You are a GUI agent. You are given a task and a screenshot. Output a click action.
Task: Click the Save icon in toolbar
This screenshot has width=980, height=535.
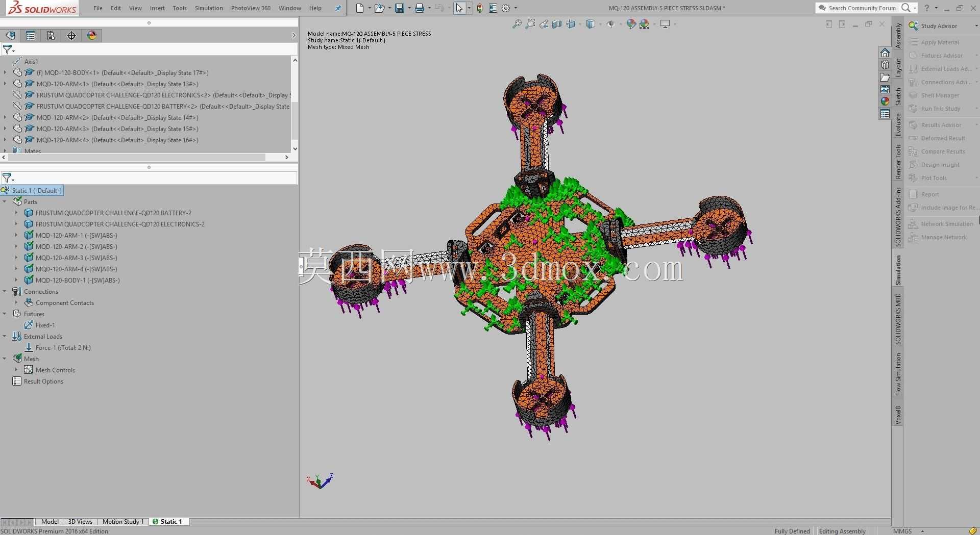(x=400, y=8)
